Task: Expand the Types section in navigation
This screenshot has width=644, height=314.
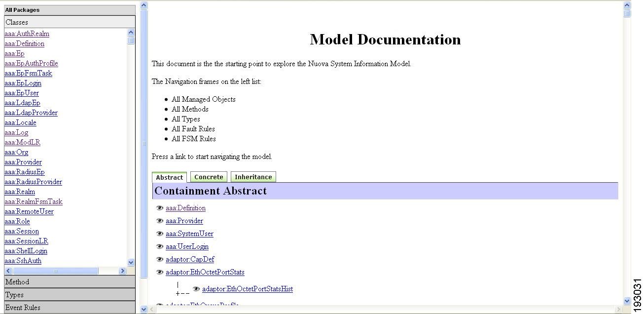Action: (x=70, y=295)
